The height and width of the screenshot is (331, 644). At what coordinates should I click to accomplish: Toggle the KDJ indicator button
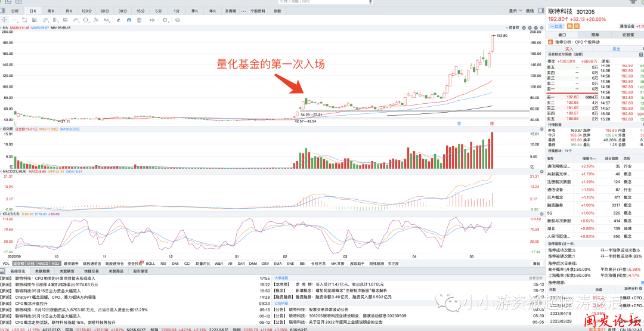[55, 263]
